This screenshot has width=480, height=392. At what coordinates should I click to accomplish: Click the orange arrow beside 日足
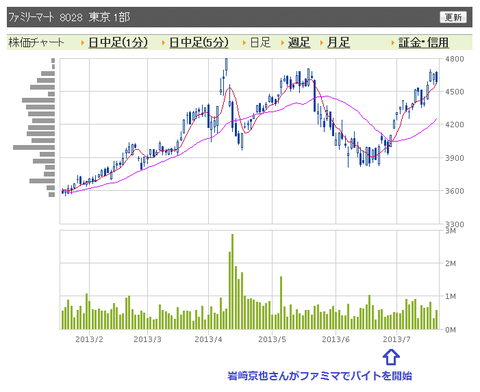(244, 43)
